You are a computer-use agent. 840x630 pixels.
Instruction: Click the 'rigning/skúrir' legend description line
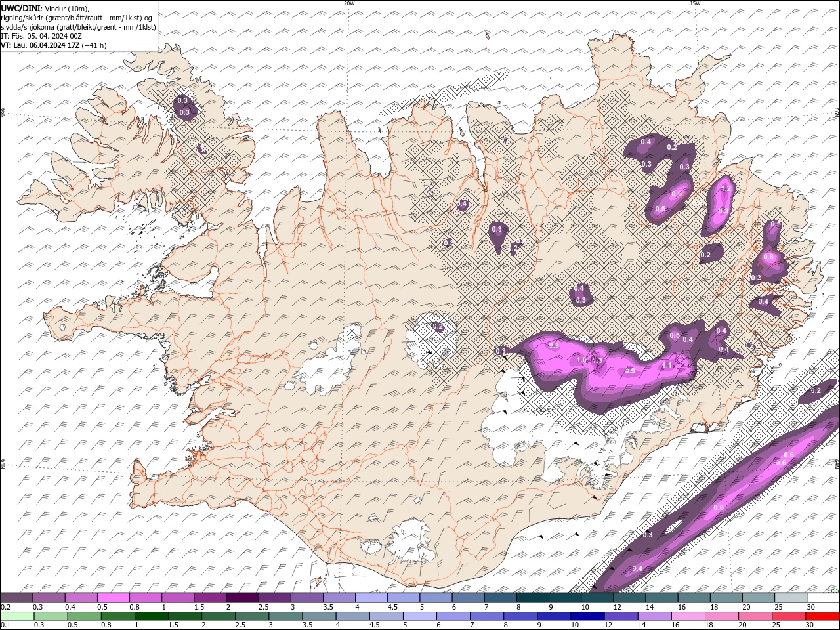pyautogui.click(x=76, y=18)
